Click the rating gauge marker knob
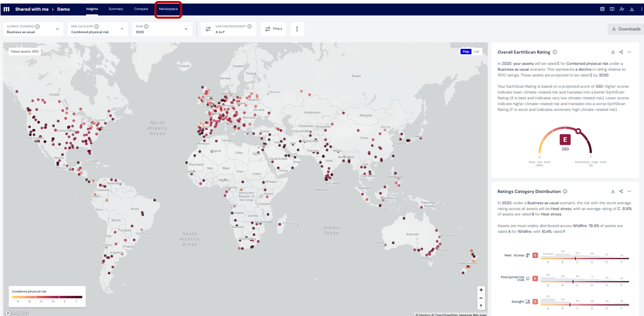The image size is (644, 316). pyautogui.click(x=579, y=132)
